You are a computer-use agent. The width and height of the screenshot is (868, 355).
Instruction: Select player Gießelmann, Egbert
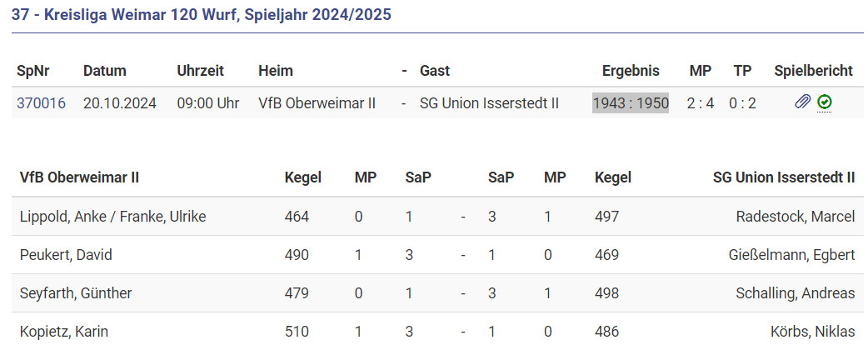click(x=791, y=255)
